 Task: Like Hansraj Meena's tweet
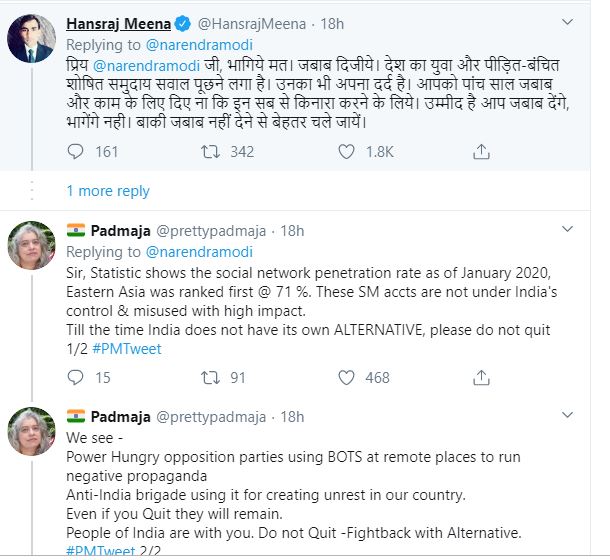click(x=347, y=152)
